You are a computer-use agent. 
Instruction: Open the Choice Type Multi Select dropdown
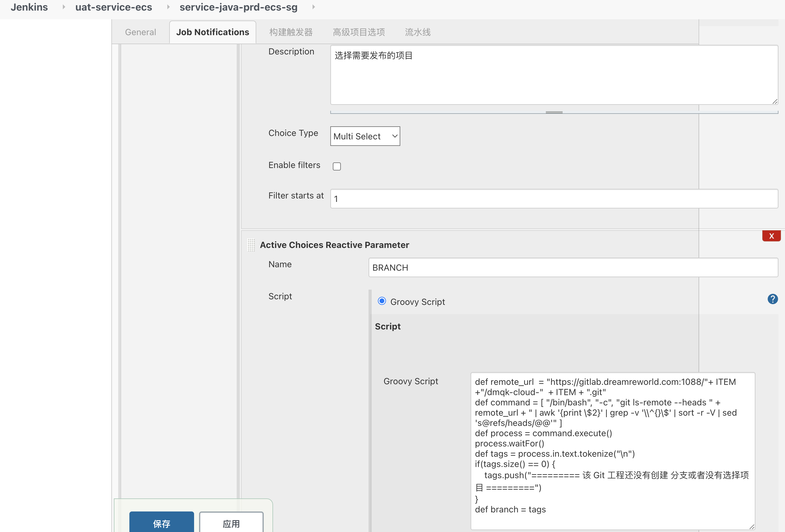click(365, 136)
